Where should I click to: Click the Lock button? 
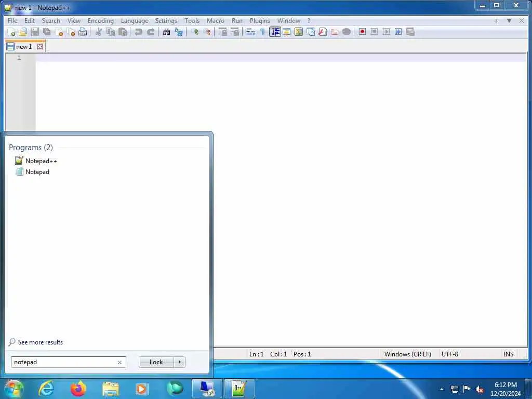pyautogui.click(x=156, y=362)
